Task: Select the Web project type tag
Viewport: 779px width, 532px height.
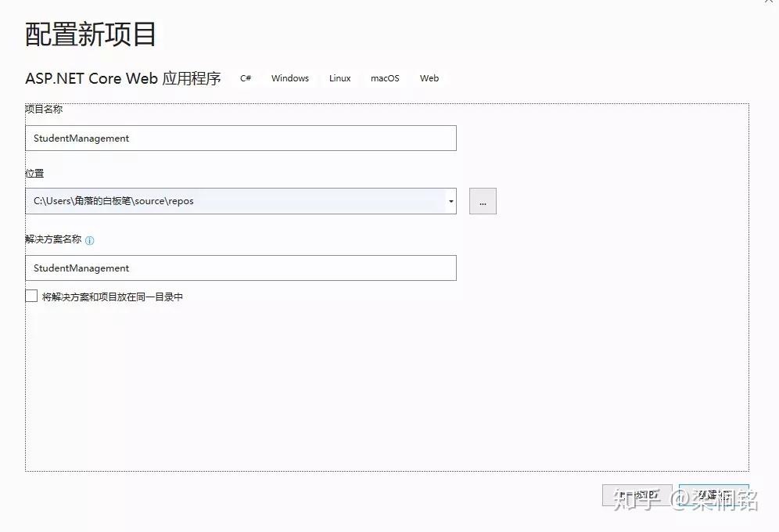Action: click(x=429, y=78)
